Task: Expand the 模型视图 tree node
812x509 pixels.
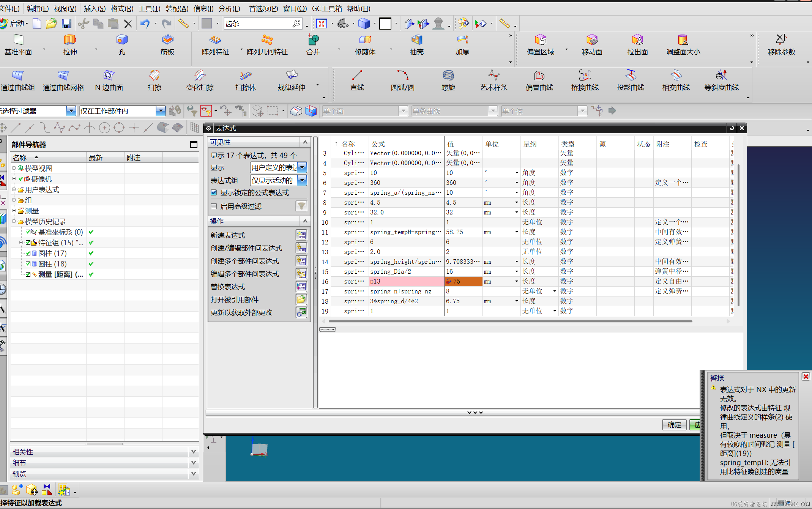Action: tap(14, 168)
